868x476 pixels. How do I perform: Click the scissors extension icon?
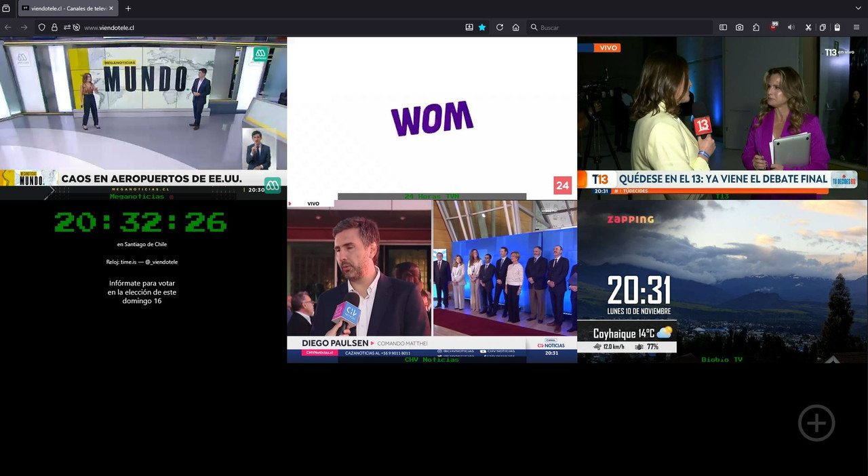pos(808,27)
